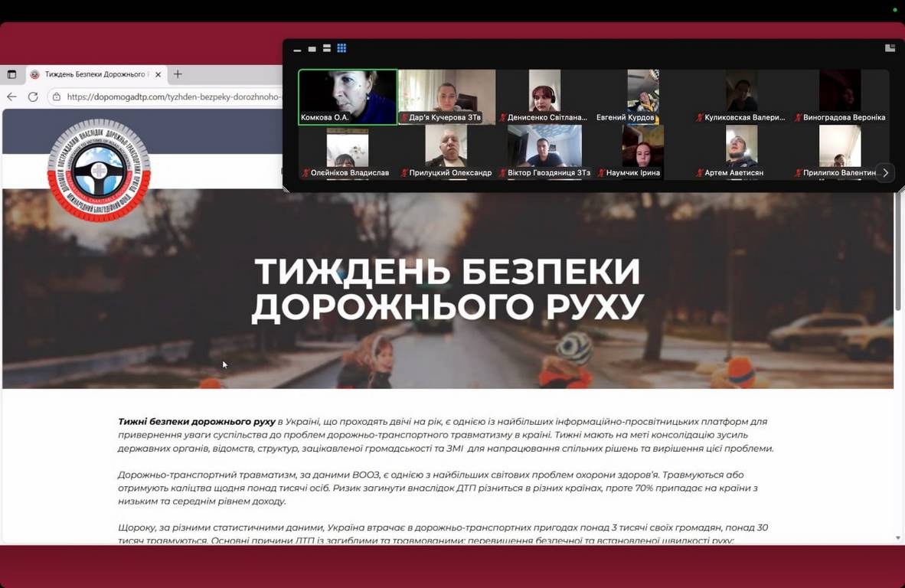Open a new browser tab with plus icon

178,74
